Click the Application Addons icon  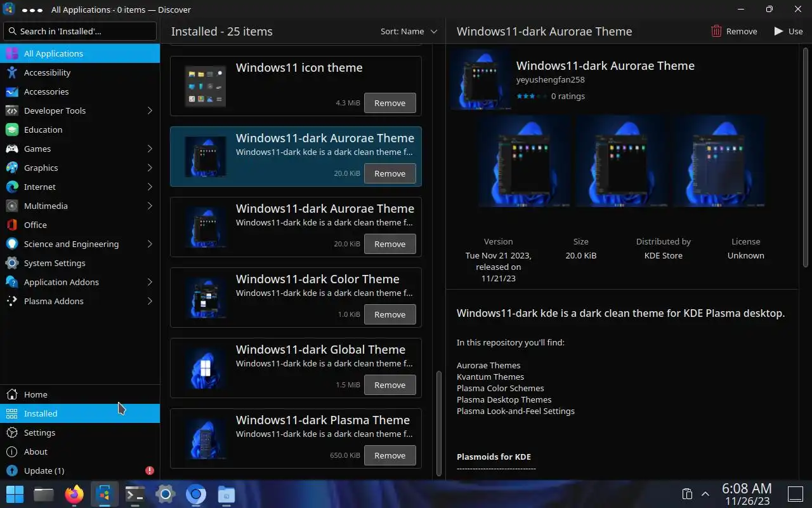(11, 282)
